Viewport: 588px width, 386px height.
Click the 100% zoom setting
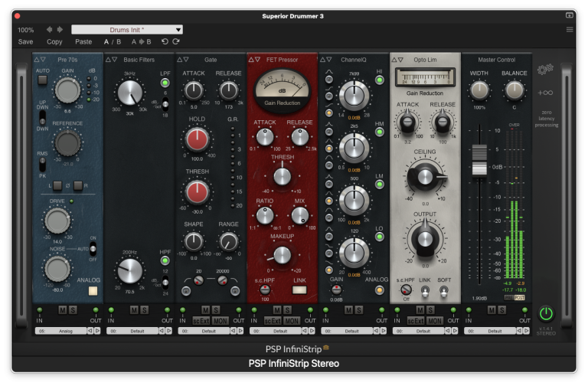[25, 30]
